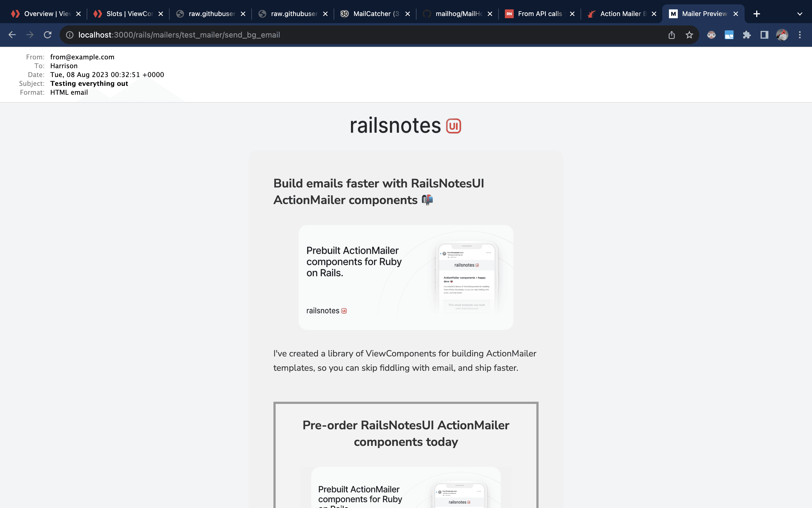The width and height of the screenshot is (812, 508).
Task: Expand the tab search dropdown arrow
Action: [800, 14]
